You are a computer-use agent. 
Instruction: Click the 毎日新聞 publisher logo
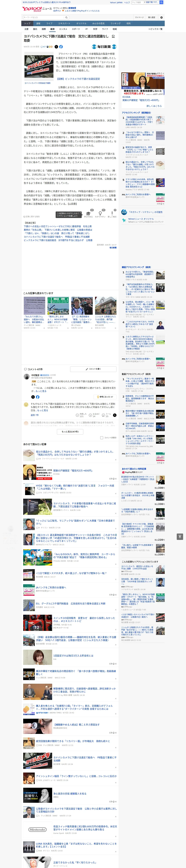pyautogui.click(x=104, y=47)
